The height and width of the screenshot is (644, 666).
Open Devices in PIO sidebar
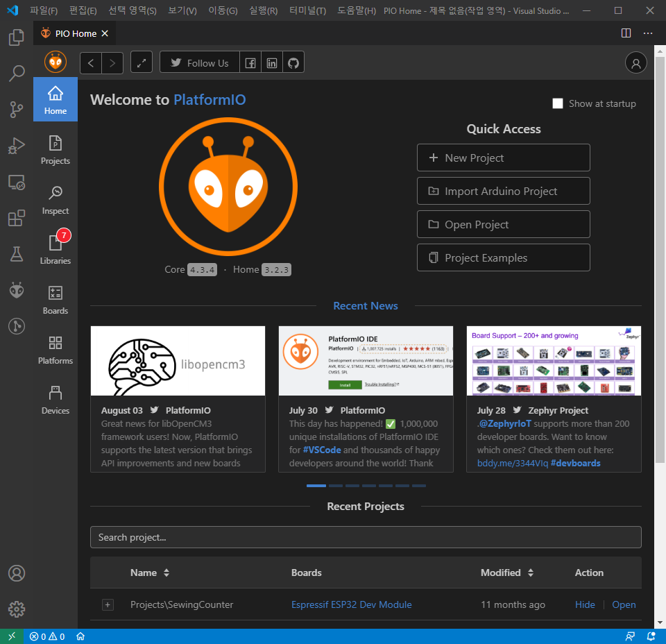55,399
